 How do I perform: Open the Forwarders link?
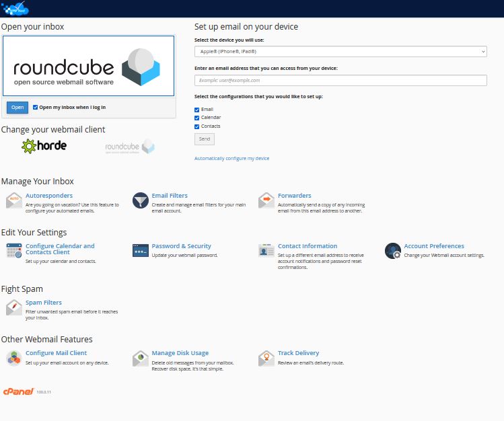click(295, 196)
